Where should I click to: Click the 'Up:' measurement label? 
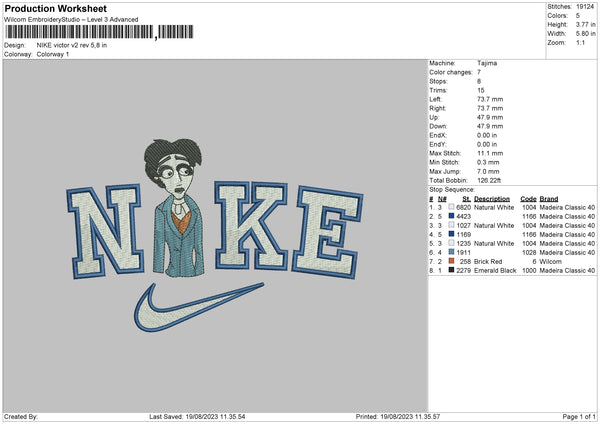pyautogui.click(x=434, y=117)
